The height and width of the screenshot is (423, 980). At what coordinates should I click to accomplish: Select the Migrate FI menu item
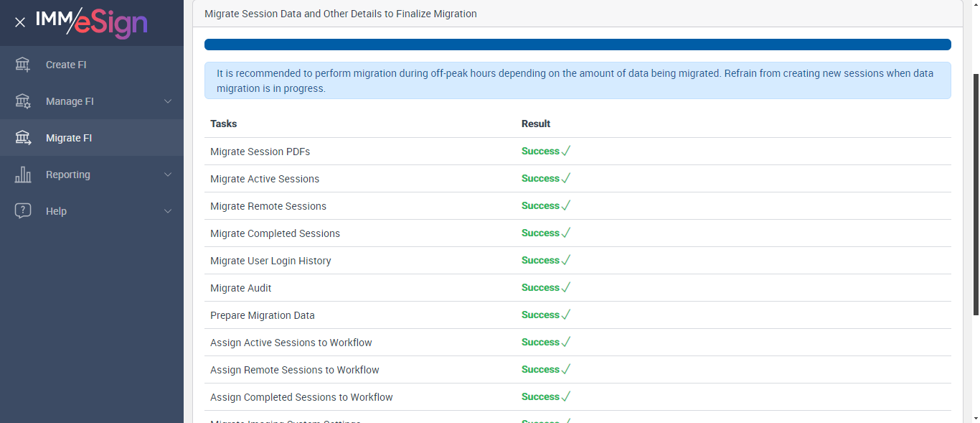click(92, 138)
